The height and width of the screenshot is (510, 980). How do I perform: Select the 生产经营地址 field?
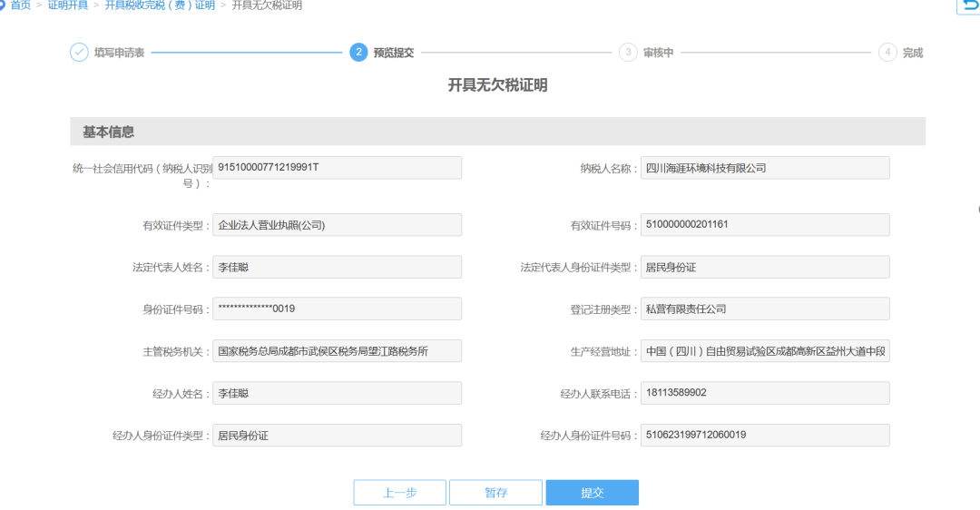tap(765, 351)
